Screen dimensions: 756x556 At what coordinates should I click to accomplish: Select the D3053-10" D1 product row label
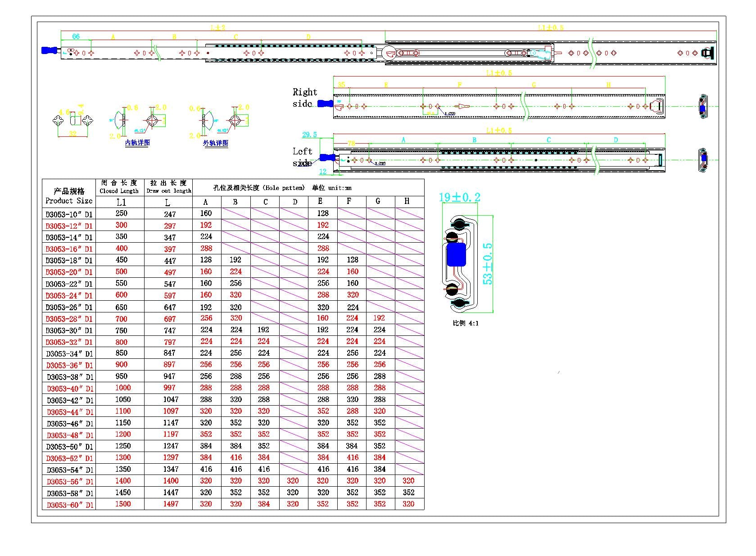point(69,214)
